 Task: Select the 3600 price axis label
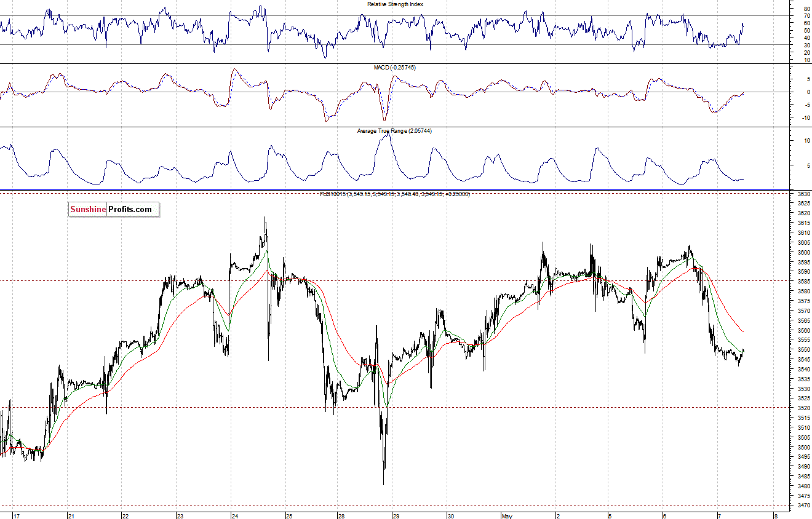pos(803,252)
